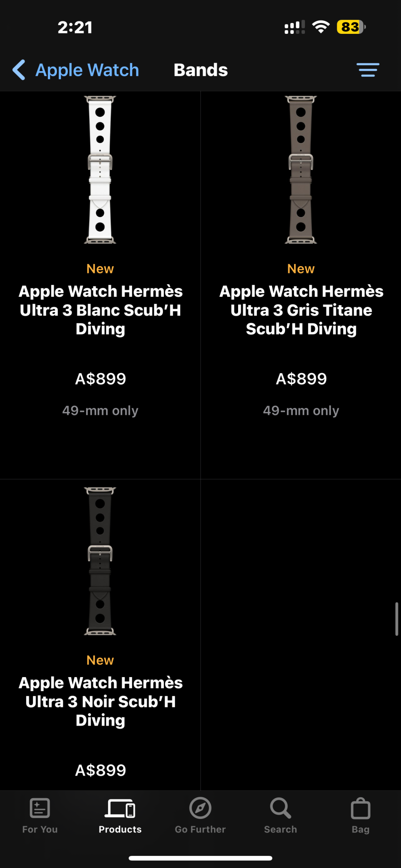Open the For You tab icon
Screen dimensions: 401x868
40,808
